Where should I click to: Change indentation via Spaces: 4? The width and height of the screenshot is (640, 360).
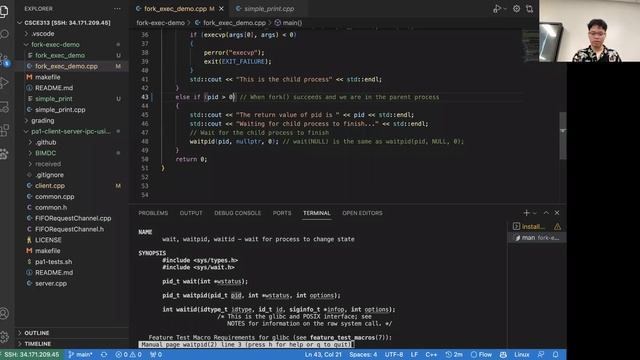(363, 355)
